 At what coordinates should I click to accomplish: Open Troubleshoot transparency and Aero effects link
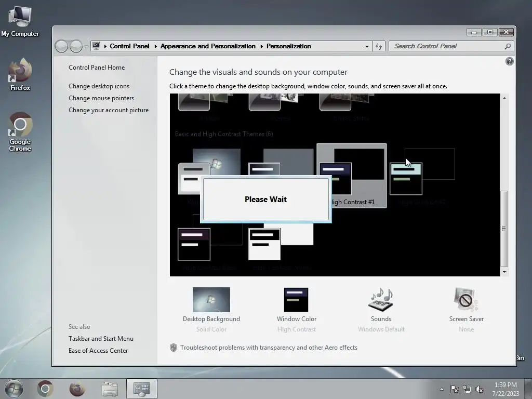pos(269,348)
